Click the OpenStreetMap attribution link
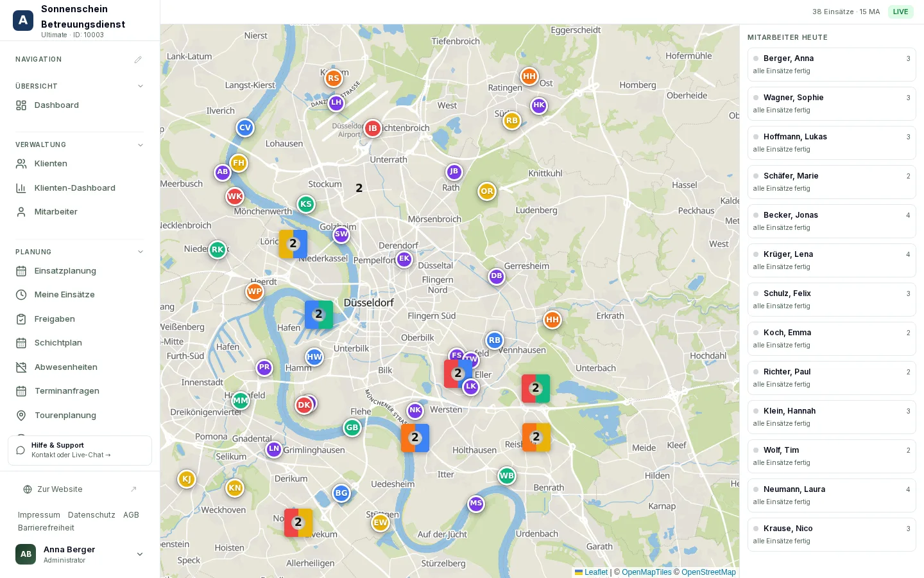Screen dimensions: 924x578 [708, 572]
